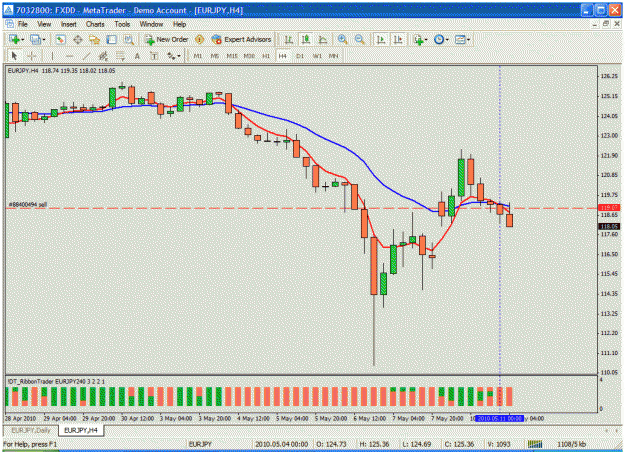Switch to M5 timeframe

[215, 56]
